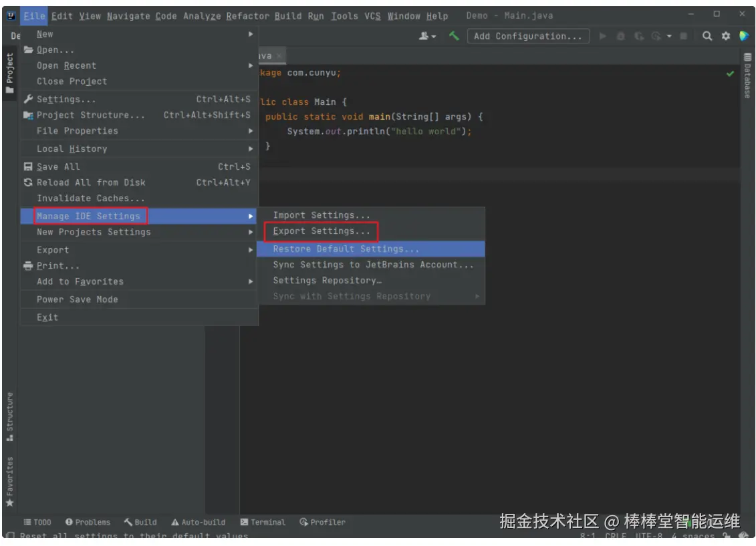Open the Profiler tool window

click(323, 522)
